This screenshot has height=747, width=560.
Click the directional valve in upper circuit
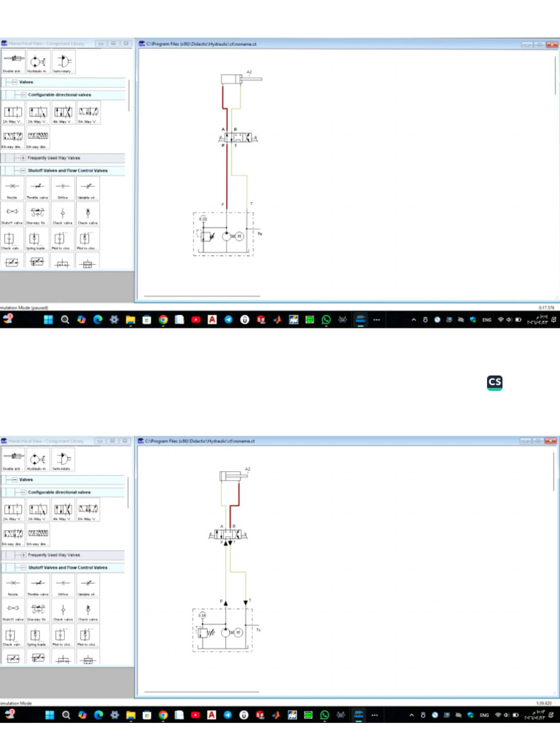[238, 138]
